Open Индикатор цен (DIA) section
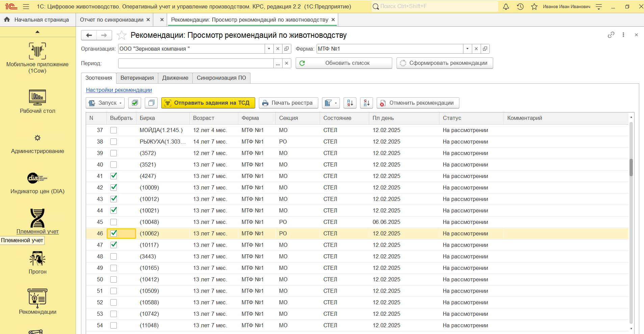Viewport: 644px width, 334px height. click(x=37, y=183)
